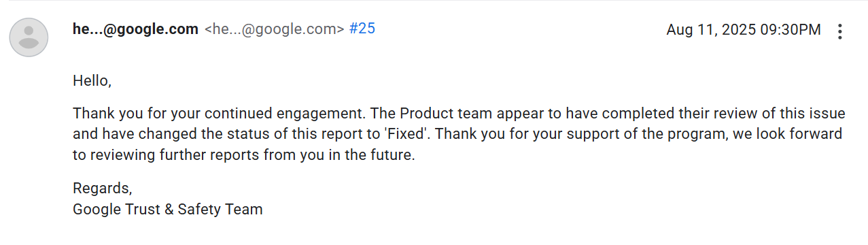Viewport: 868px width, 245px height.
Task: Open the #25 comment permalink
Action: pos(362,29)
